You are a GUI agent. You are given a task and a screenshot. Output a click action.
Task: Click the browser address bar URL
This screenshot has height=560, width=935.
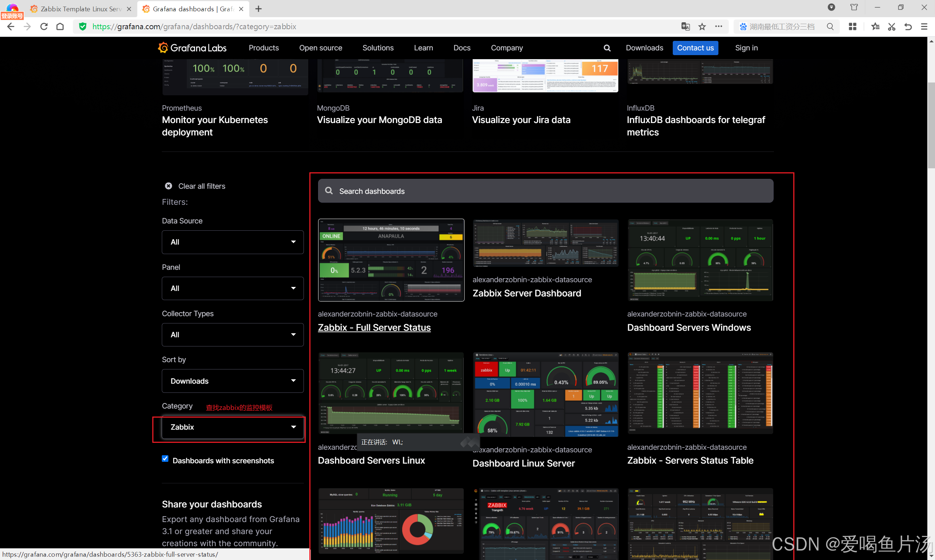coord(194,26)
